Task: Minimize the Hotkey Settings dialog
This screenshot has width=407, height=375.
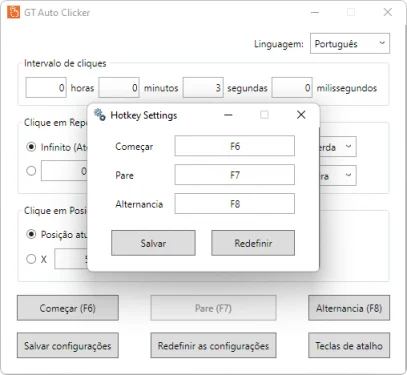Action: [x=228, y=115]
